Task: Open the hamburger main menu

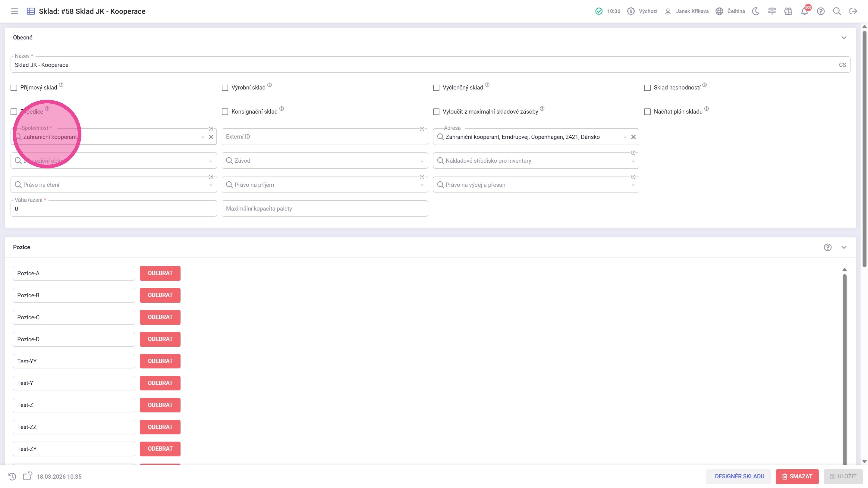Action: pyautogui.click(x=14, y=11)
